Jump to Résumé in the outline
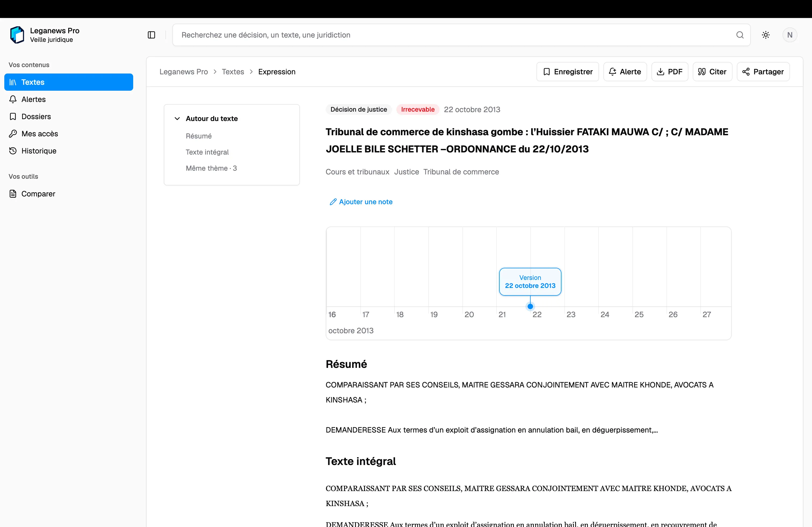The height and width of the screenshot is (527, 812). pos(198,136)
